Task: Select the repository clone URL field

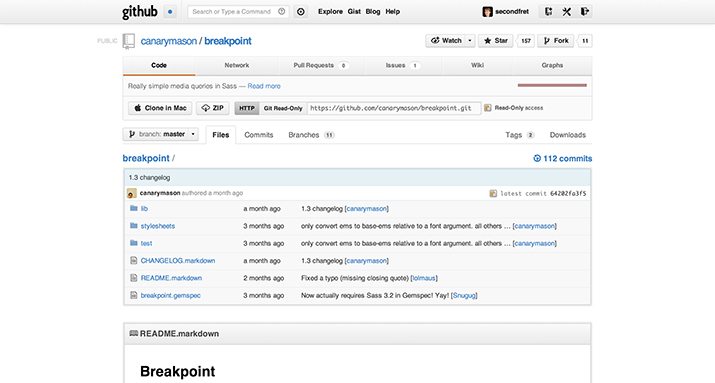Action: (394, 108)
